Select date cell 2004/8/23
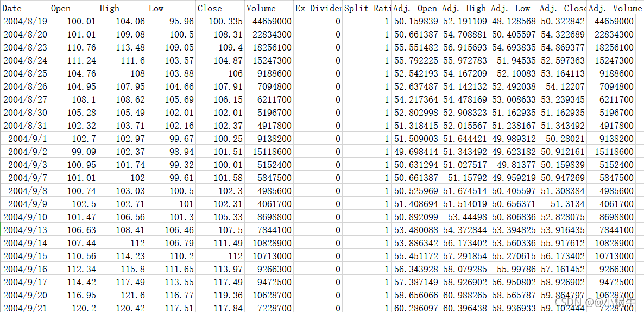This screenshot has width=644, height=312. tap(25, 48)
